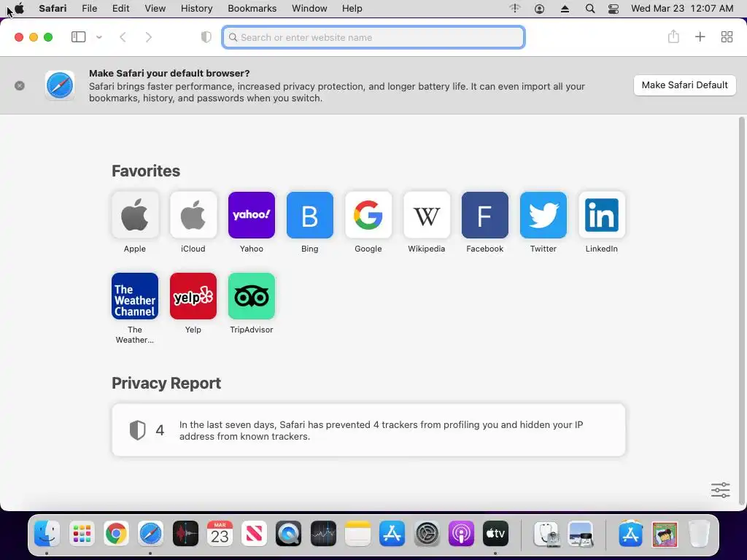The width and height of the screenshot is (747, 560).
Task: Open Preview from the Dock
Action: (581, 533)
